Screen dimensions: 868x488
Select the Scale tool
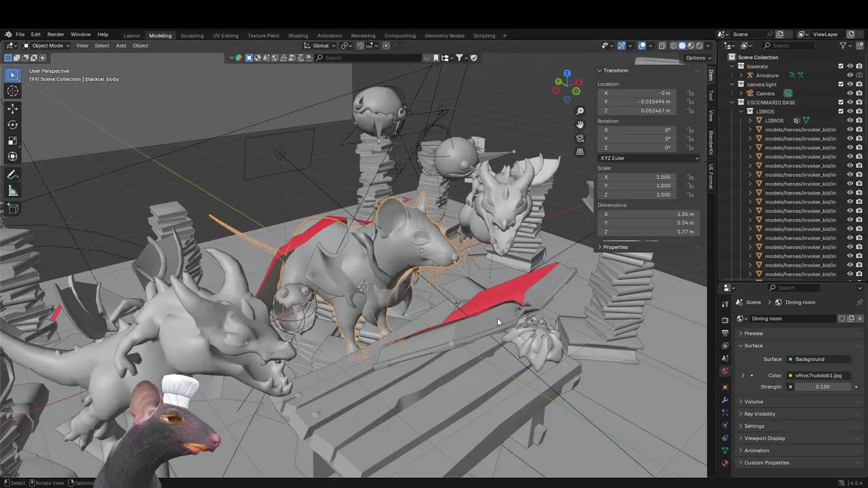[12, 141]
